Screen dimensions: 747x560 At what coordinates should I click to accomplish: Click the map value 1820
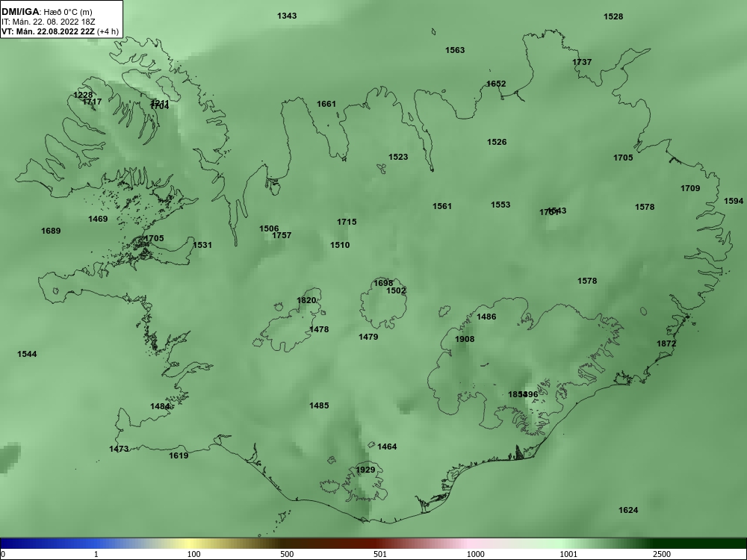pos(306,300)
